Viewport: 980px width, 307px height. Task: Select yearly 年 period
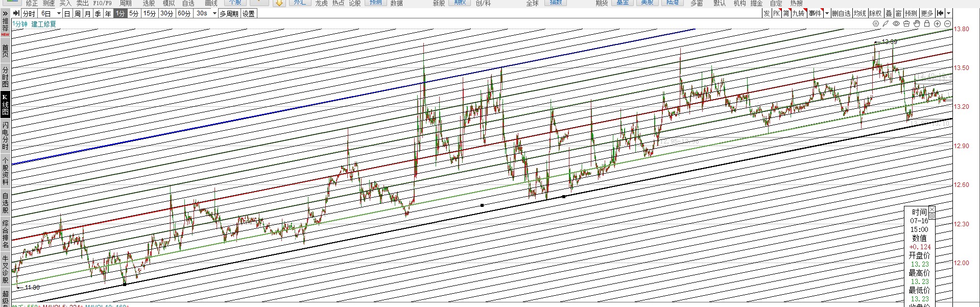point(108,13)
